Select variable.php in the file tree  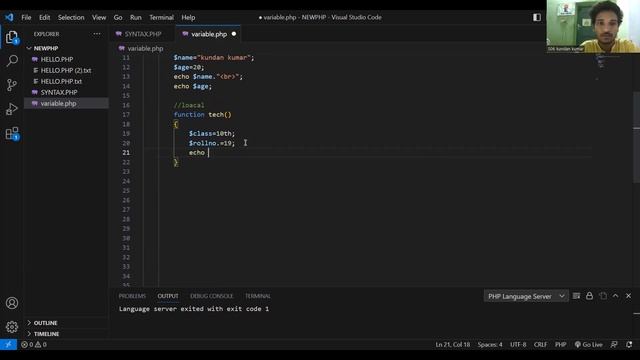(x=67, y=103)
